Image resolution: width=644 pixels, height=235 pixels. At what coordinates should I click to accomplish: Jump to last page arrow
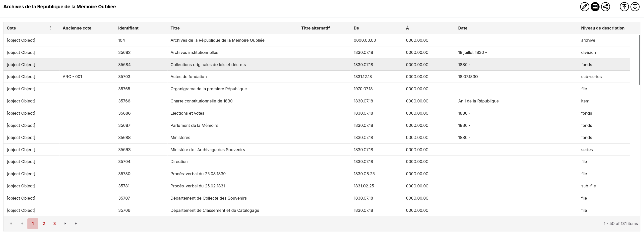tap(76, 223)
